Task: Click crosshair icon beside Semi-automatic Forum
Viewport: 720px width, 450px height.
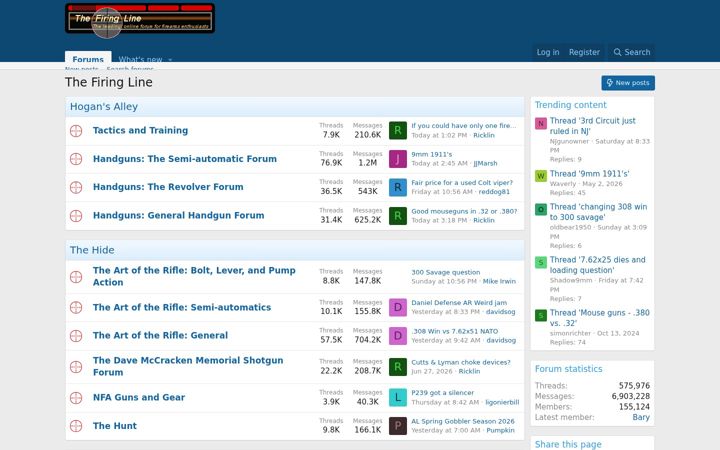Action: click(76, 159)
